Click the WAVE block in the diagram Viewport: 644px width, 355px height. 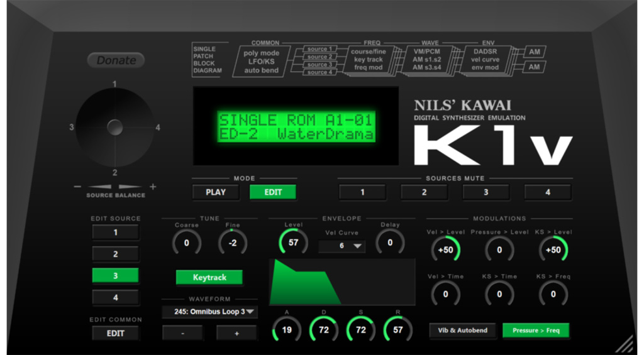[x=427, y=60]
